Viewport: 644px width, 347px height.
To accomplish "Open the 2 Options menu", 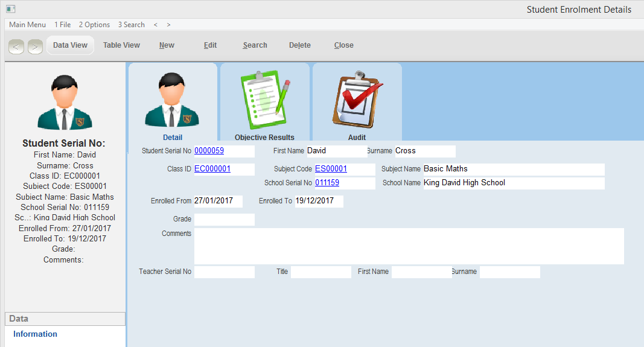I will pos(94,25).
